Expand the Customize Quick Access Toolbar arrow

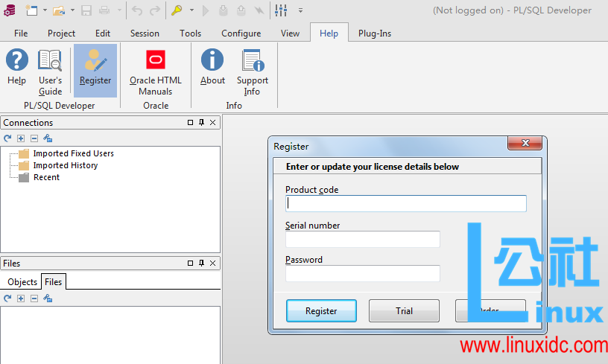(300, 10)
